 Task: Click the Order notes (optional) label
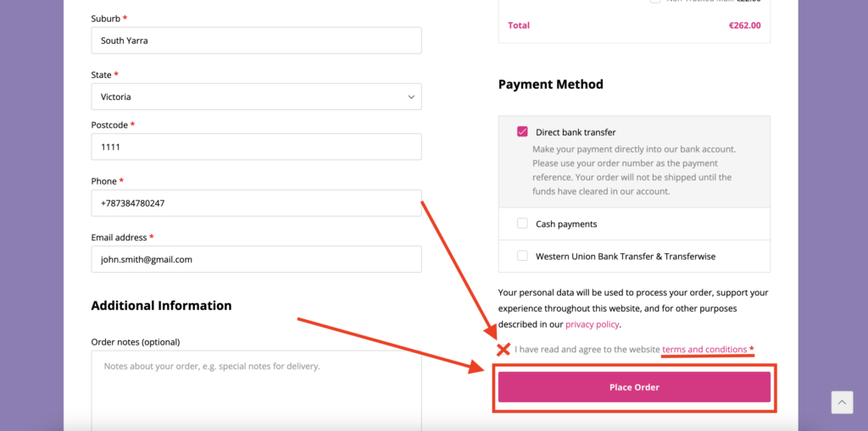click(x=135, y=342)
